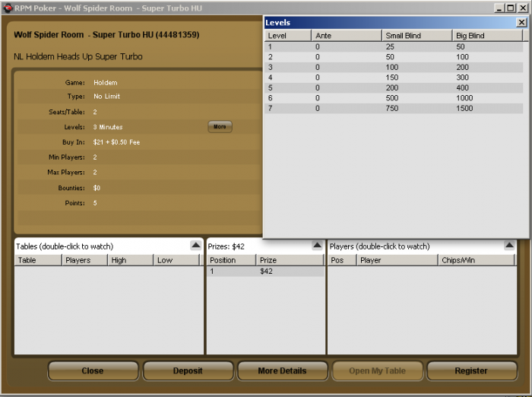The width and height of the screenshot is (532, 397).
Task: Click the Table column header
Action: (x=38, y=260)
